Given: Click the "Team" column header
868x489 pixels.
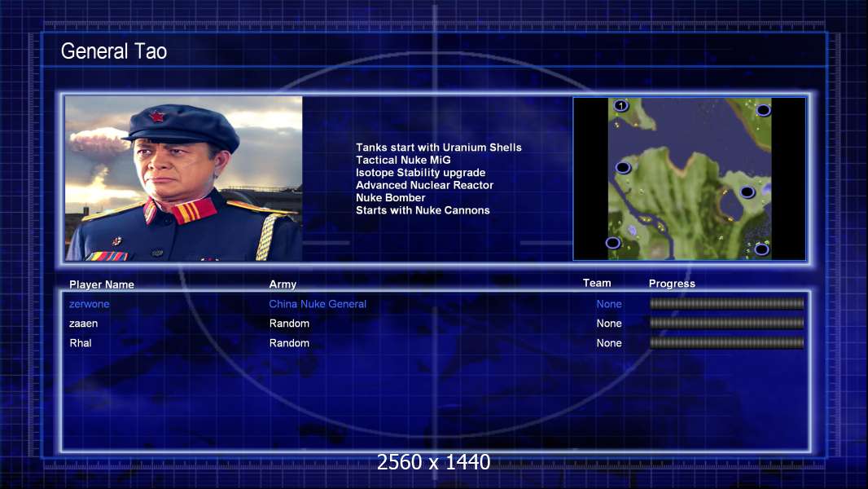Looking at the screenshot, I should click(597, 283).
